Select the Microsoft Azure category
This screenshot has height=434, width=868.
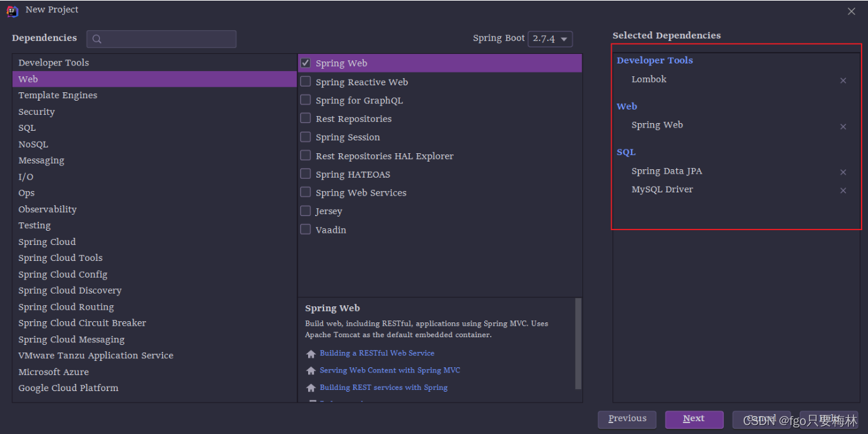[154, 372]
